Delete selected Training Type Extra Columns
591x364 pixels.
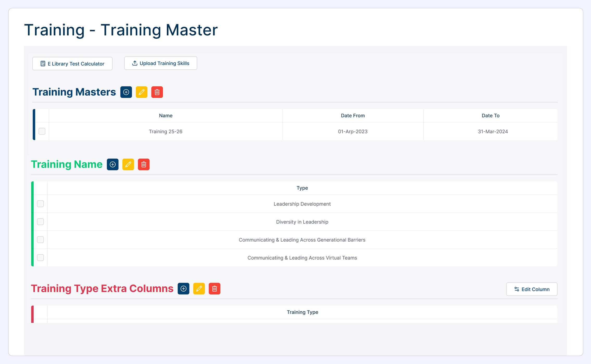pyautogui.click(x=215, y=289)
